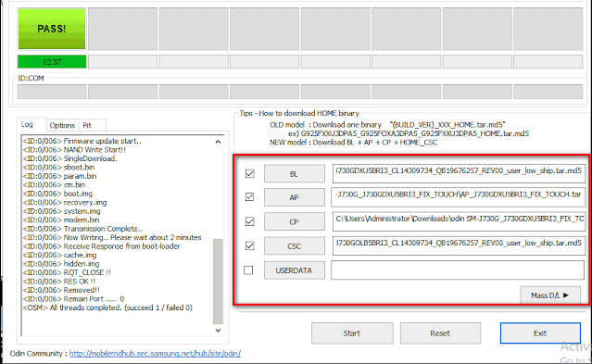Select the 'Now Writing..' log line
592x364 pixels.
[x=112, y=237]
